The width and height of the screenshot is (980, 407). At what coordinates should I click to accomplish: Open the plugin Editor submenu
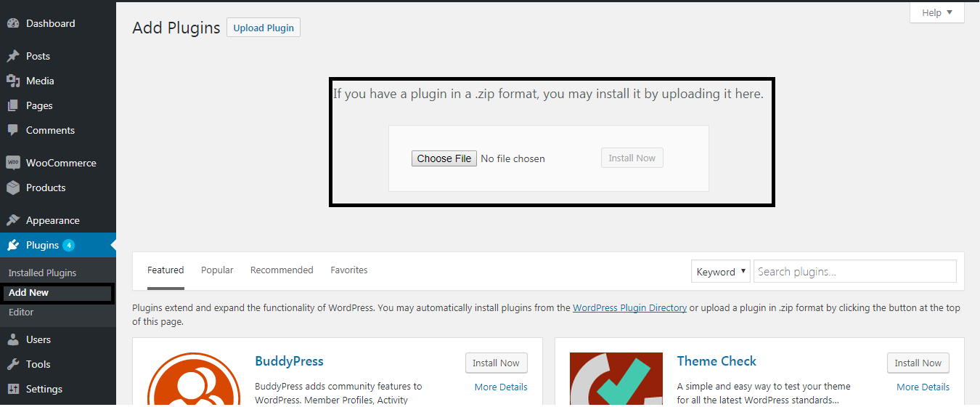tap(21, 313)
